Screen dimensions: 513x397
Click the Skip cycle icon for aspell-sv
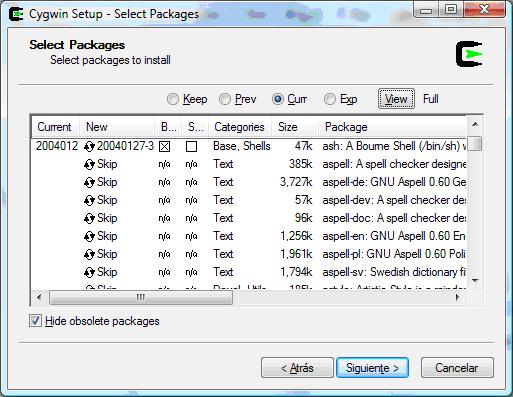(89, 272)
